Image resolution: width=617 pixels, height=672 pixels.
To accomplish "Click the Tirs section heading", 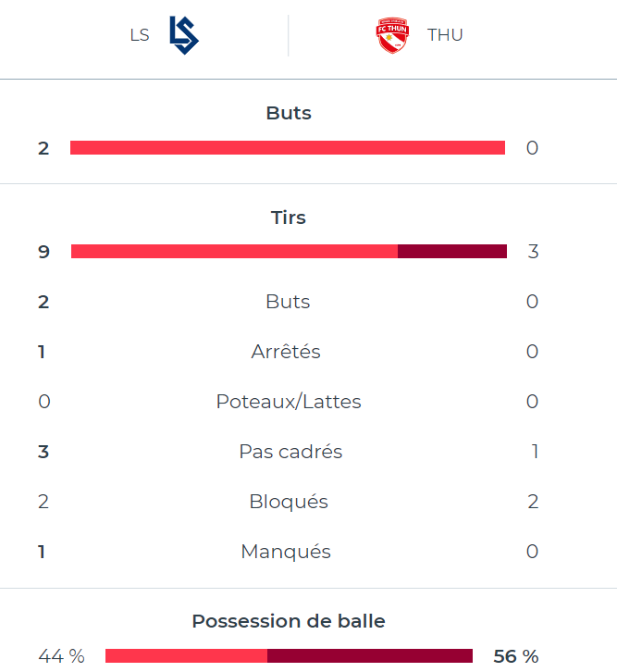I will point(289,218).
